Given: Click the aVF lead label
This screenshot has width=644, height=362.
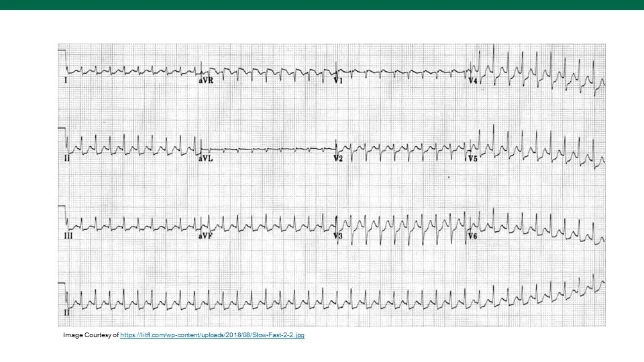Looking at the screenshot, I should coord(205,235).
